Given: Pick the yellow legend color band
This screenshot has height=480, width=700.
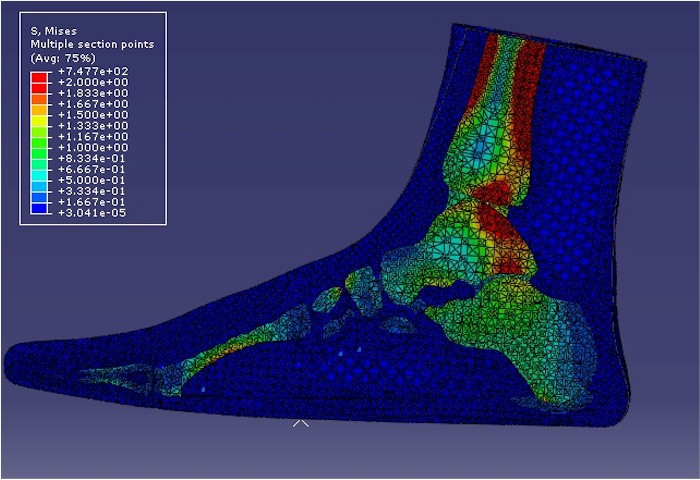Looking at the screenshot, I should coord(40,120).
